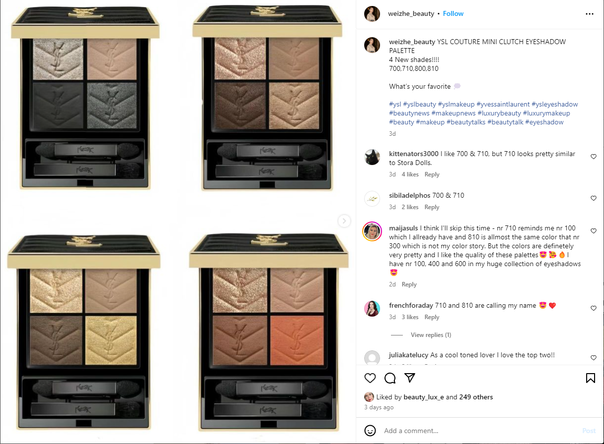Open the emoji picker in comment box
Viewport: 604px width, 444px height.
[x=370, y=431]
